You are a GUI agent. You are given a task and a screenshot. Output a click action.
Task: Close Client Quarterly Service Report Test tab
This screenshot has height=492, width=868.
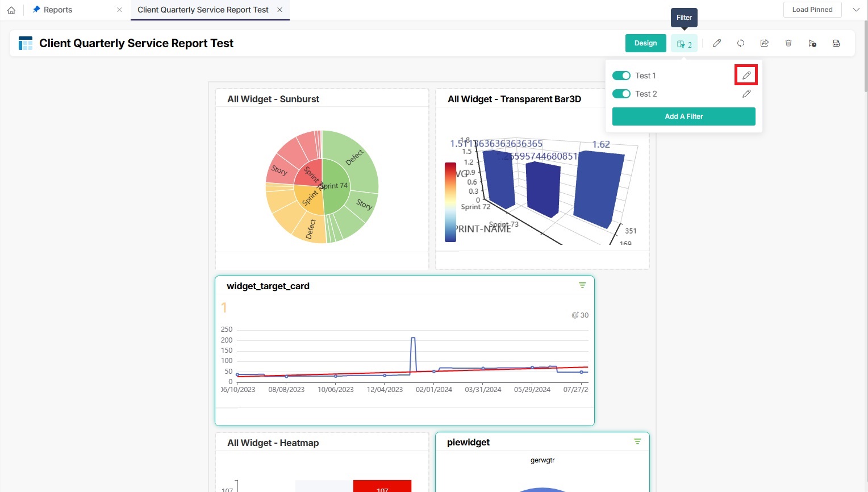click(279, 10)
